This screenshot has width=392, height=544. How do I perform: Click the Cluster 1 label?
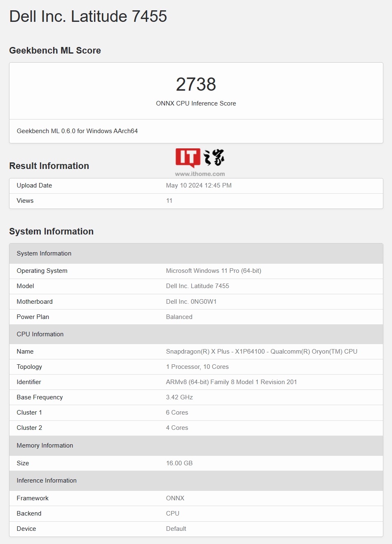coord(29,413)
